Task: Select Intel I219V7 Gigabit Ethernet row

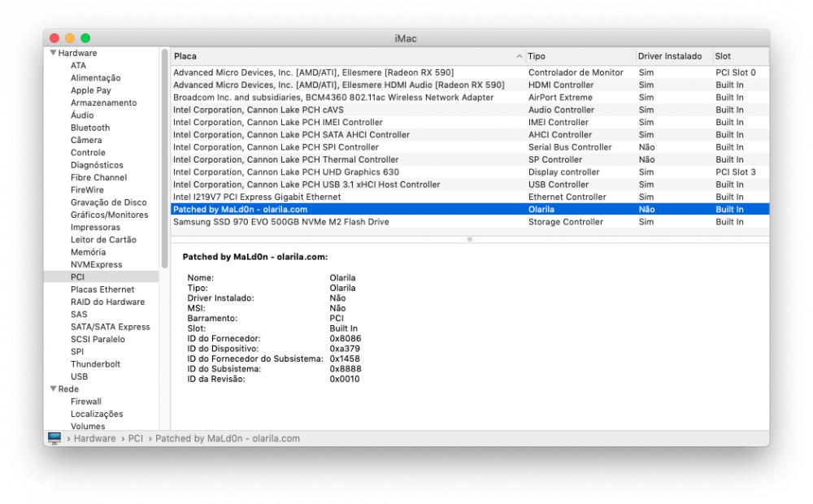Action: click(x=470, y=197)
